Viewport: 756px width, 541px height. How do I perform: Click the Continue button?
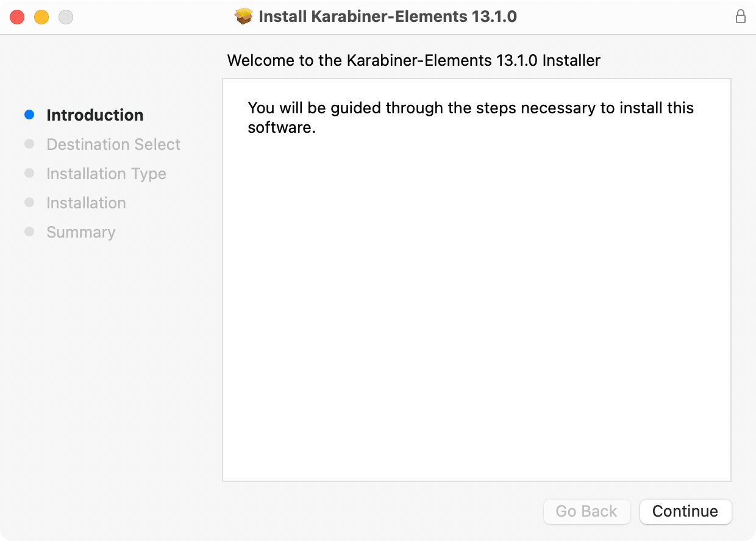coord(685,511)
